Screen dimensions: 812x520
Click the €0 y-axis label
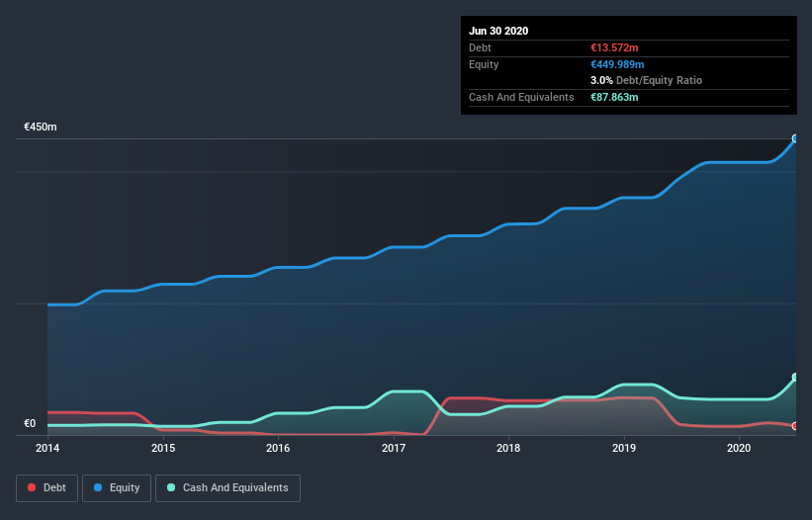[x=30, y=423]
